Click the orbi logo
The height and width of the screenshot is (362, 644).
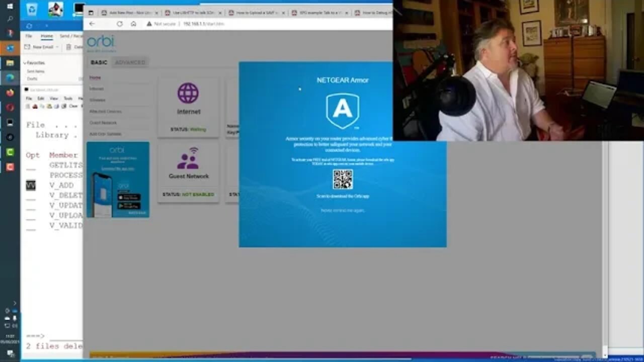[100, 41]
